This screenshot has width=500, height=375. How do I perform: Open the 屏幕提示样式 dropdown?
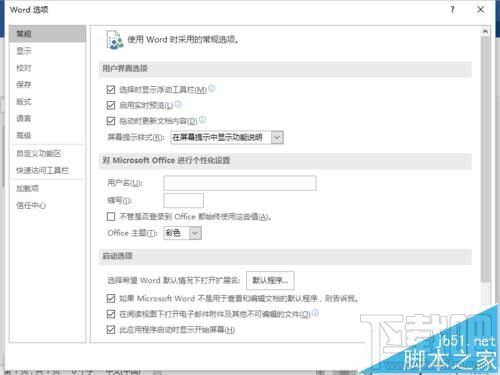coord(227,137)
